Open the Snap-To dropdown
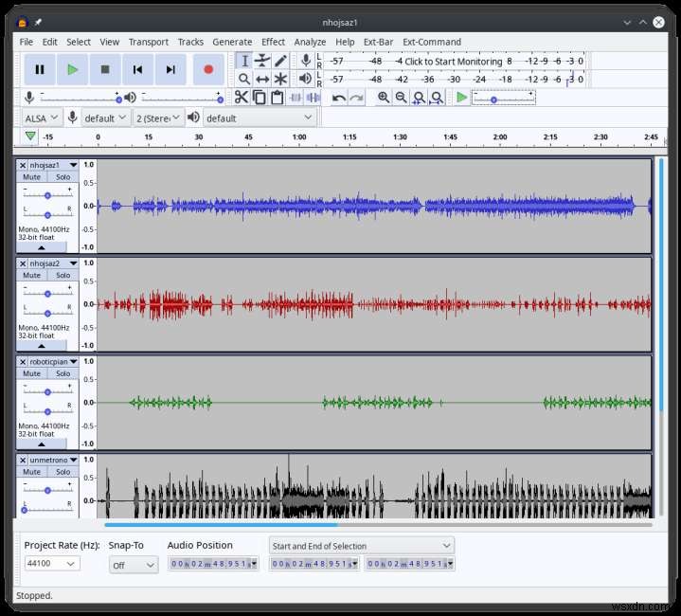This screenshot has width=681, height=616. coord(134,565)
